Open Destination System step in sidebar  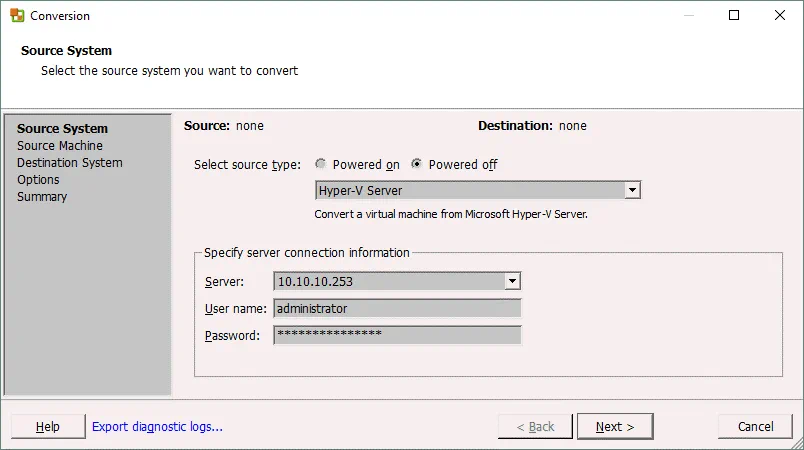(x=69, y=163)
